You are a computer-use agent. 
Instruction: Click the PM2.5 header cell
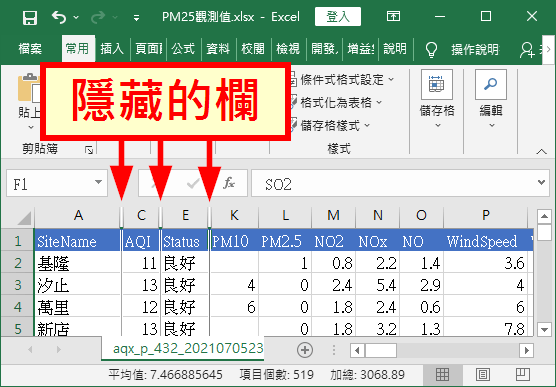coord(285,241)
